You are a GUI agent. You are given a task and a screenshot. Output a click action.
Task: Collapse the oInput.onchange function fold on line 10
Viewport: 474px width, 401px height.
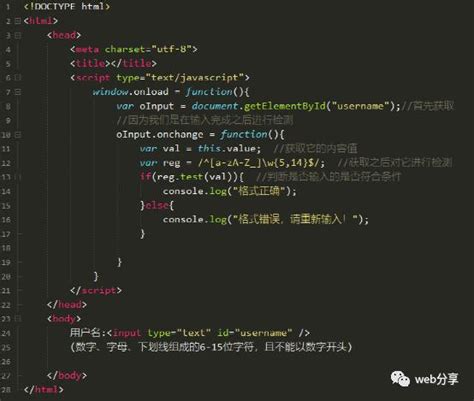point(18,135)
